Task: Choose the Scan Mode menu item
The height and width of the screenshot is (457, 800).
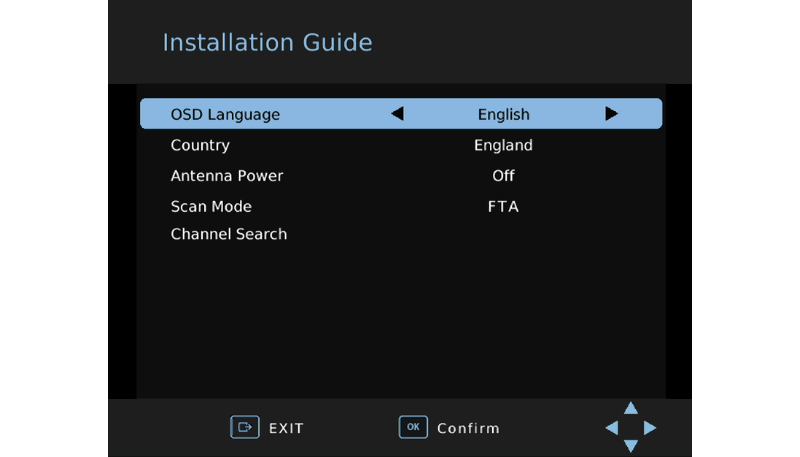Action: click(211, 207)
